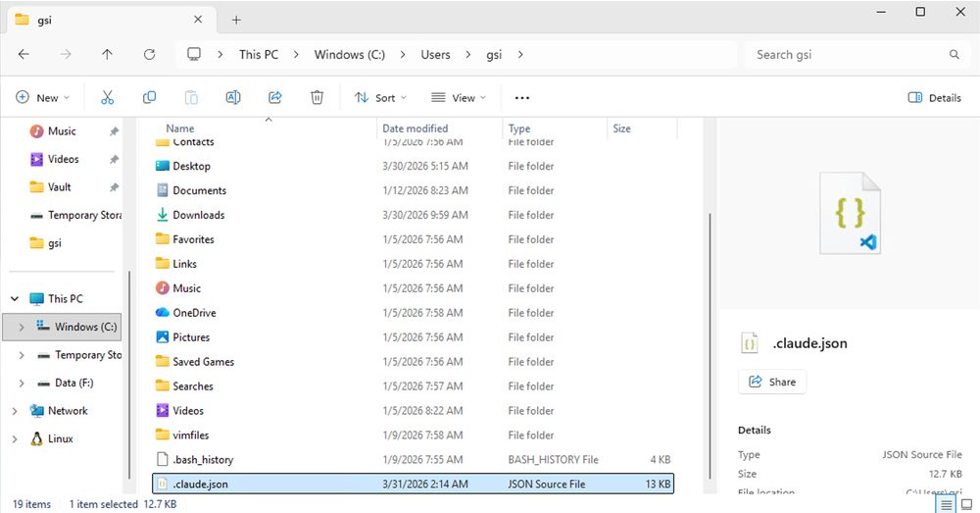The width and height of the screenshot is (980, 513).
Task: Open the See more ellipsis menu
Action: 521,98
